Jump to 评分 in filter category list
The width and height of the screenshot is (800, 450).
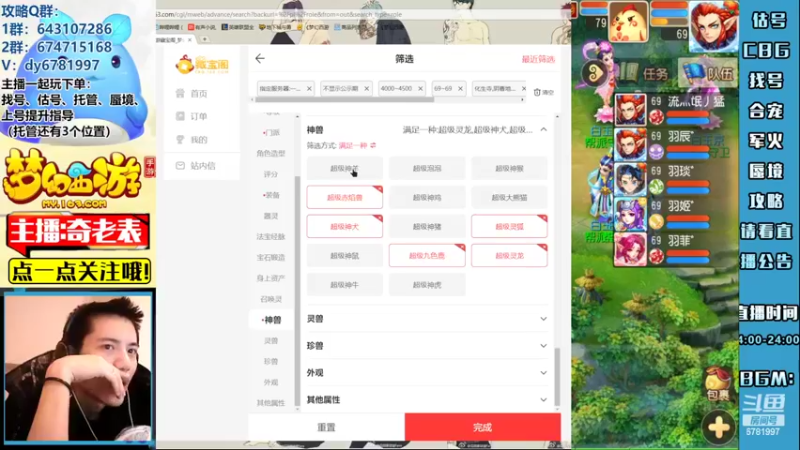point(271,174)
